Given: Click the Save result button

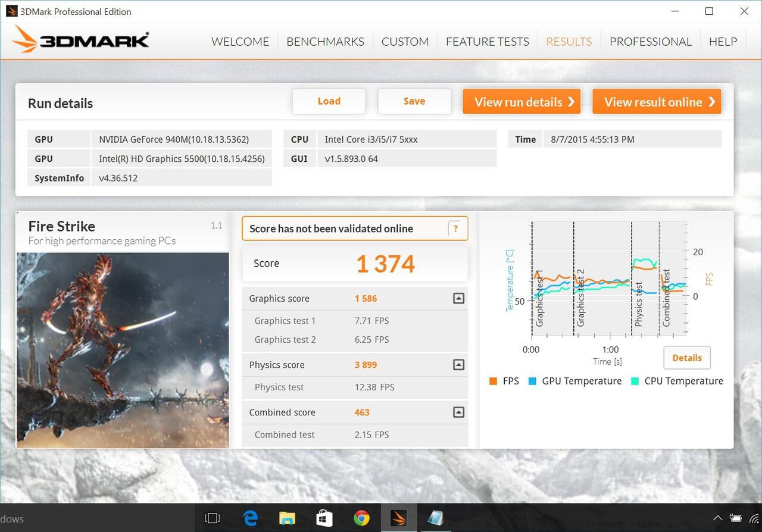Looking at the screenshot, I should tap(414, 101).
